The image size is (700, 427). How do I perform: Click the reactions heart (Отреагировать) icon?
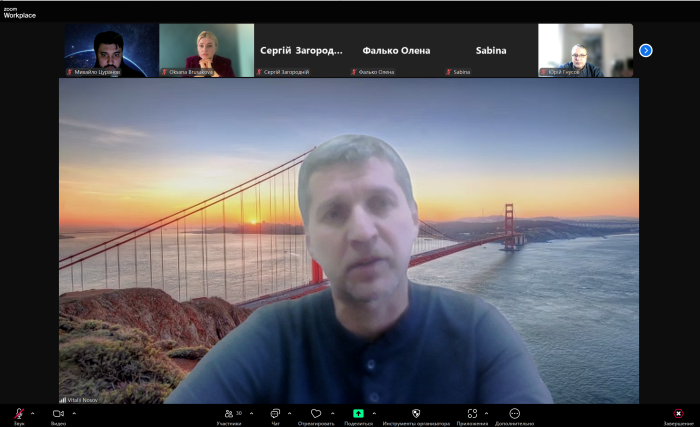click(316, 413)
